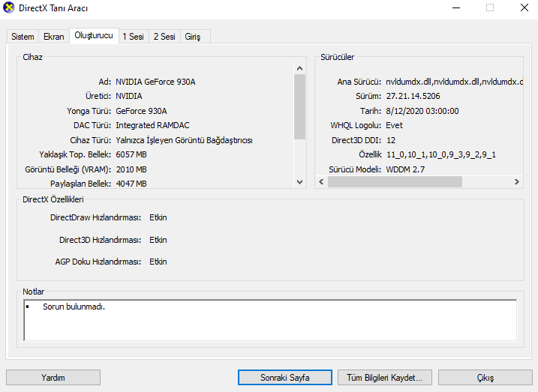Click WHQL Logolu value Evet
Viewport: 538px width, 392px height.
pyautogui.click(x=394, y=125)
